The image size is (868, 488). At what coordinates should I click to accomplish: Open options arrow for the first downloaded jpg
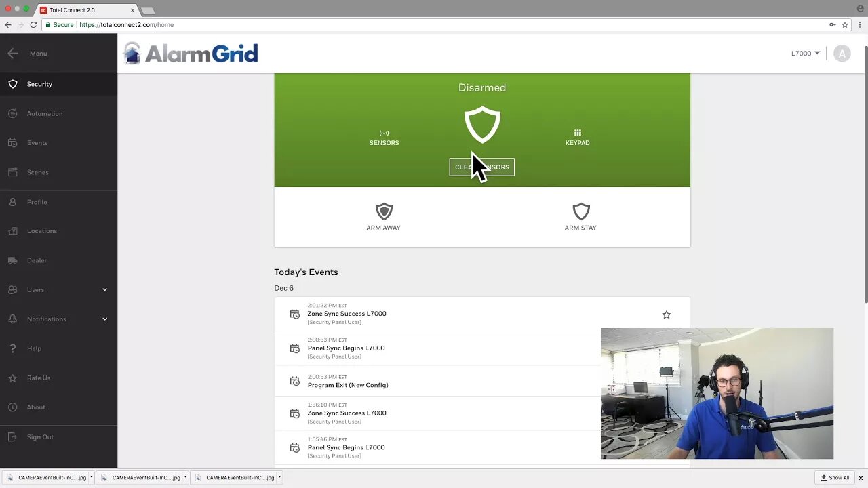[x=91, y=477]
